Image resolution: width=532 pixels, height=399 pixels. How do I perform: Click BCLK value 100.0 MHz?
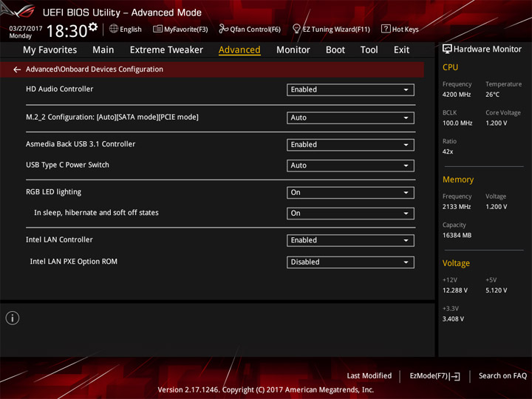click(457, 123)
